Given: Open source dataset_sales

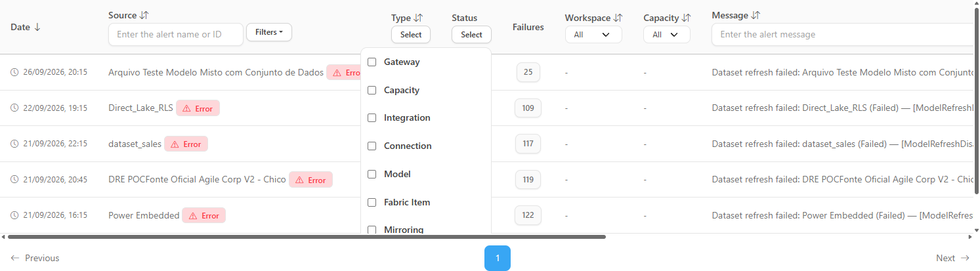Looking at the screenshot, I should (x=135, y=144).
